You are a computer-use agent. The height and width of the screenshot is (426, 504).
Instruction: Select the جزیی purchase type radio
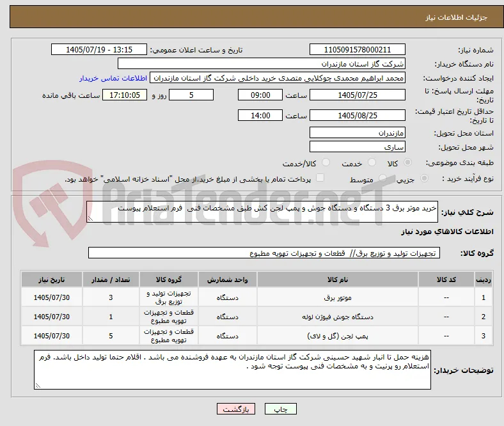pos(424,178)
